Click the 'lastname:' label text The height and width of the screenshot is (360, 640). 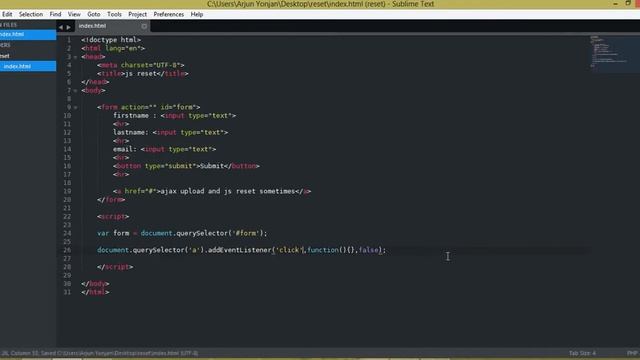click(x=131, y=133)
